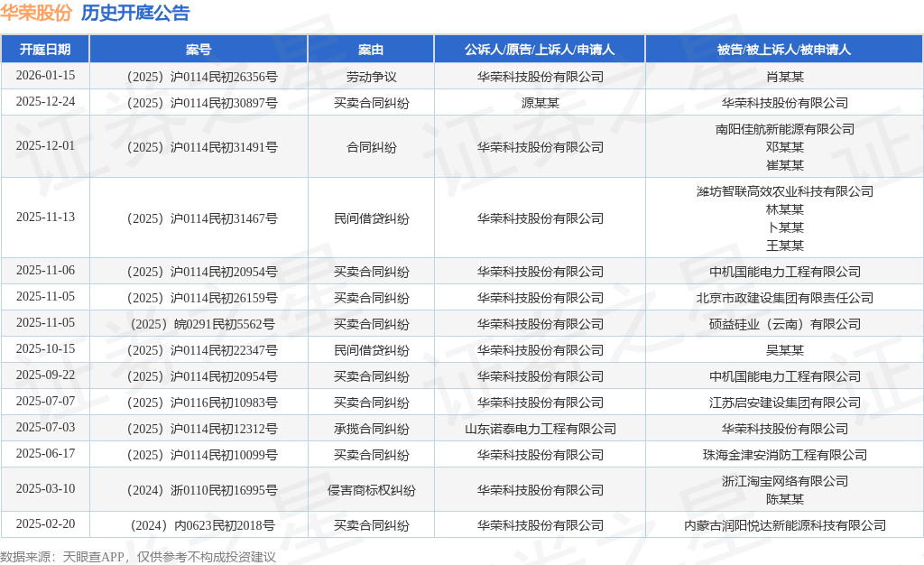
Task: Click date cell 2026-01-15
Action: pyautogui.click(x=45, y=76)
